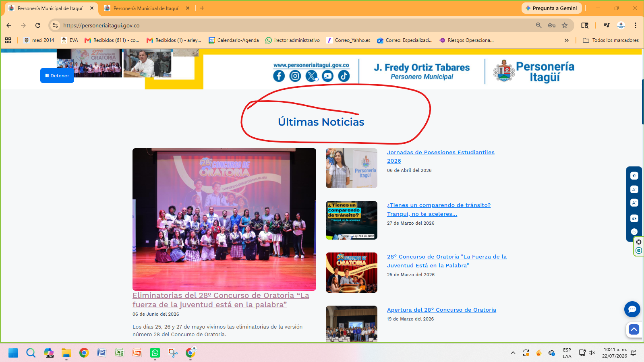Show hidden system tray icons
This screenshot has width=644, height=362.
pos(513,353)
